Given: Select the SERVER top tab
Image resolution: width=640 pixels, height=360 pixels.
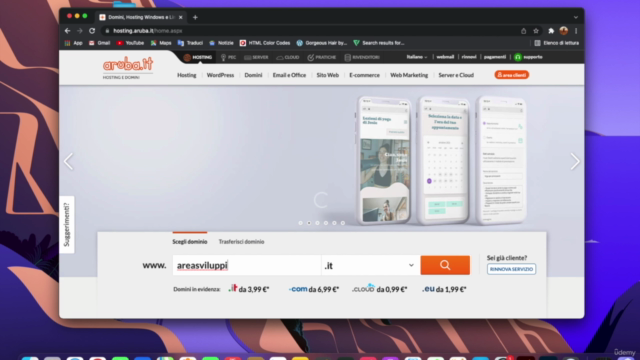Looking at the screenshot, I should click(x=256, y=57).
